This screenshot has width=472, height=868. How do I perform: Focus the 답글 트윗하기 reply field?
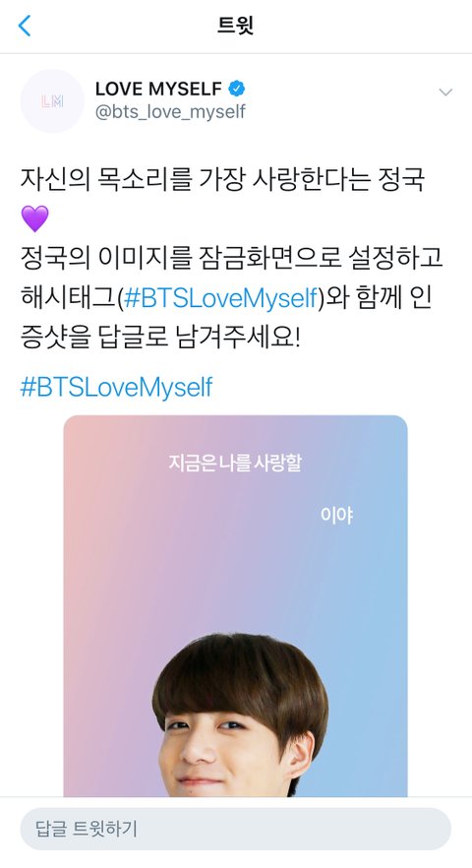pos(236,829)
